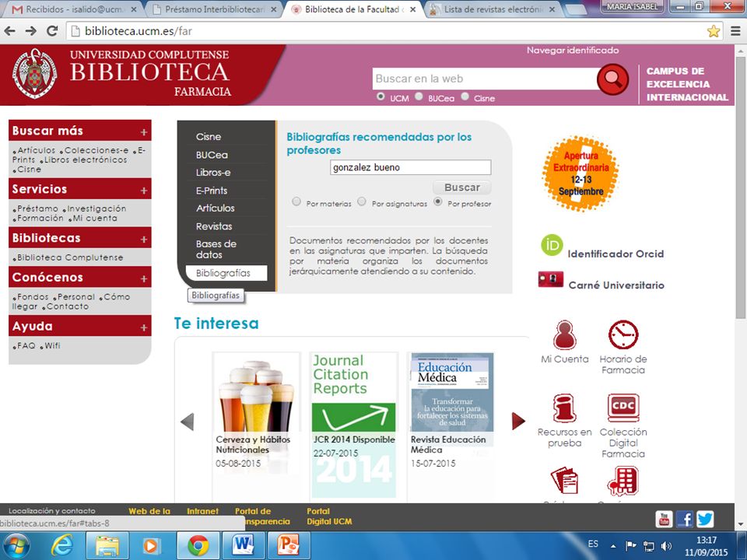
Task: Reload the page with refresh icon
Action: pyautogui.click(x=52, y=31)
